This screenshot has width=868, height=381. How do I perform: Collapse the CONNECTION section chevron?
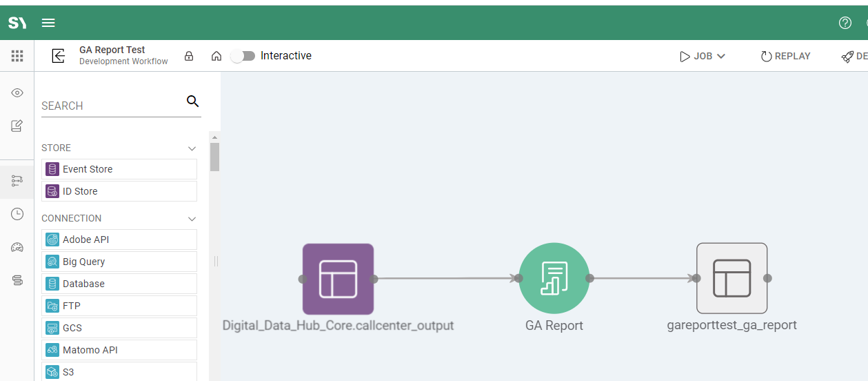(x=192, y=219)
